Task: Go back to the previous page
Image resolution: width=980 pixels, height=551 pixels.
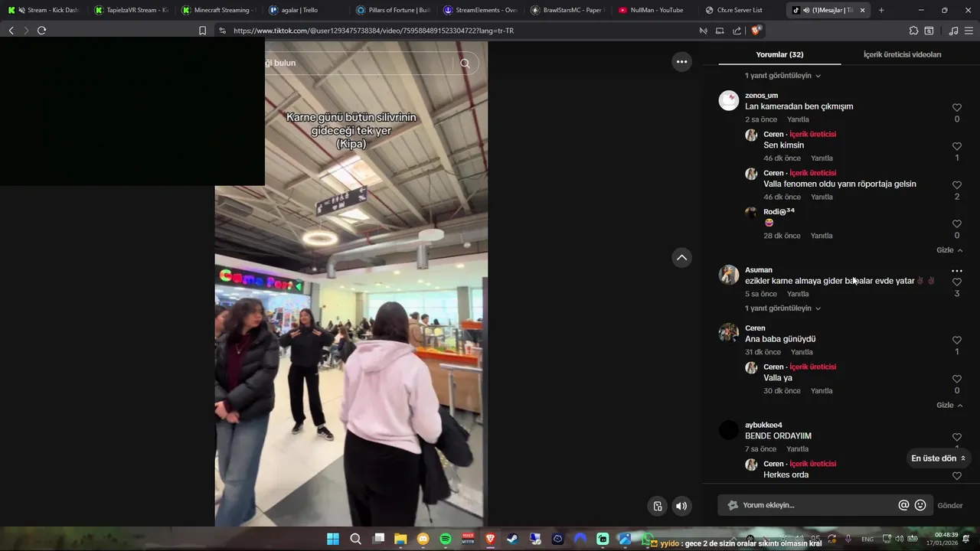Action: click(x=11, y=31)
